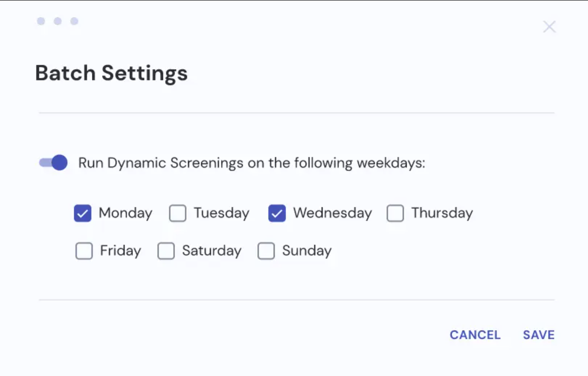Uncheck the Wednesday checkbox

point(277,213)
